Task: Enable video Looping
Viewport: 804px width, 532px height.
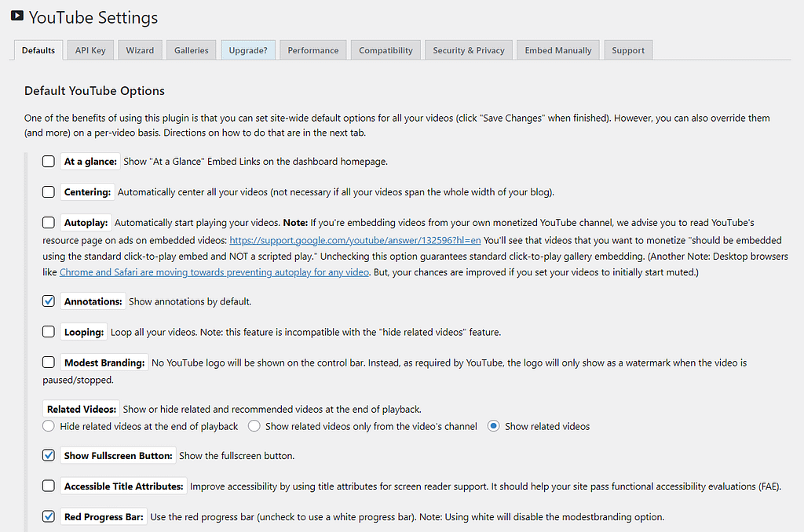Action: [48, 331]
